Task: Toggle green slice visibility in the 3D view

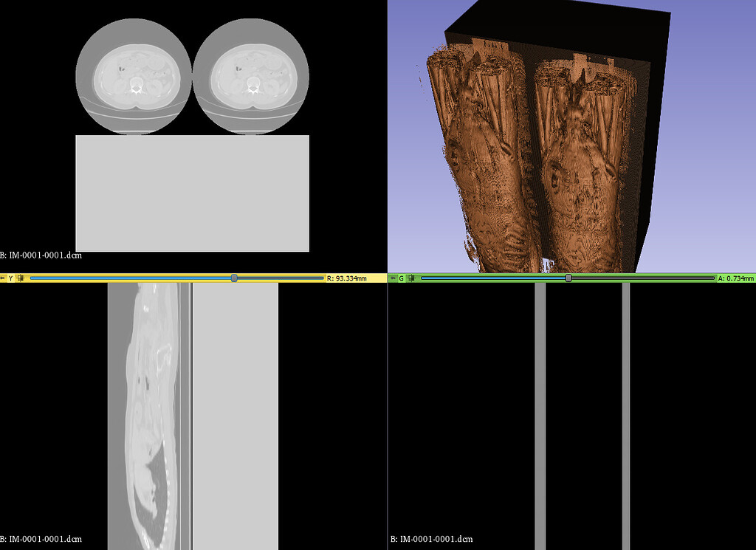Action: (410, 278)
